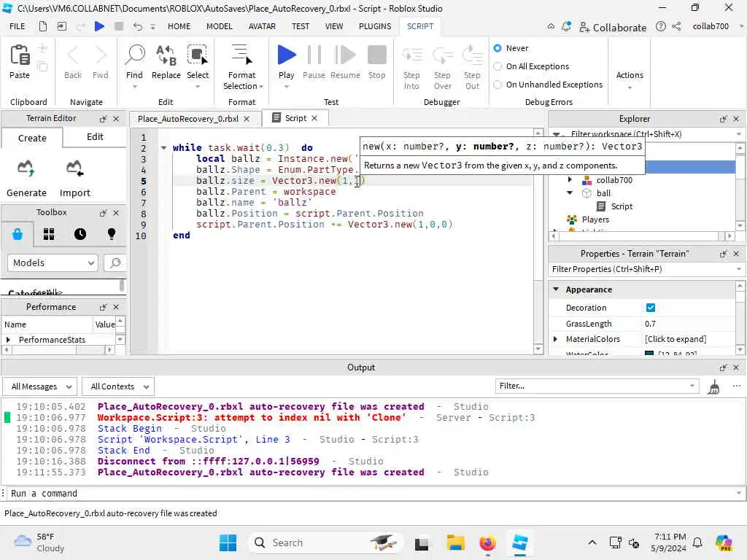The image size is (747, 560).
Task: Open the All Contexts dropdown
Action: coord(118,386)
